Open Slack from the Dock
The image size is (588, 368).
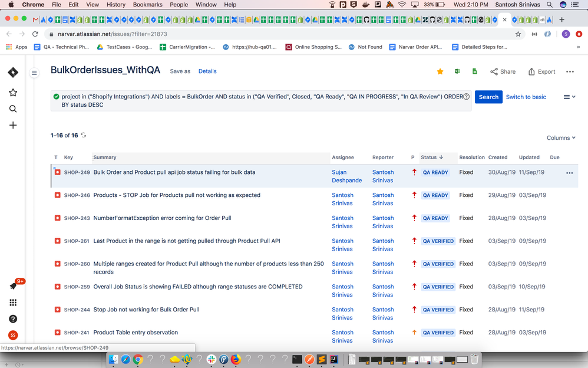(x=211, y=359)
